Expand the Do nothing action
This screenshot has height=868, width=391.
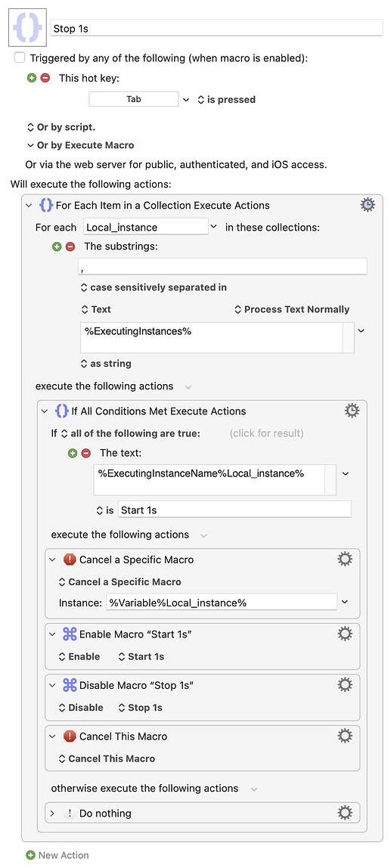point(53,814)
